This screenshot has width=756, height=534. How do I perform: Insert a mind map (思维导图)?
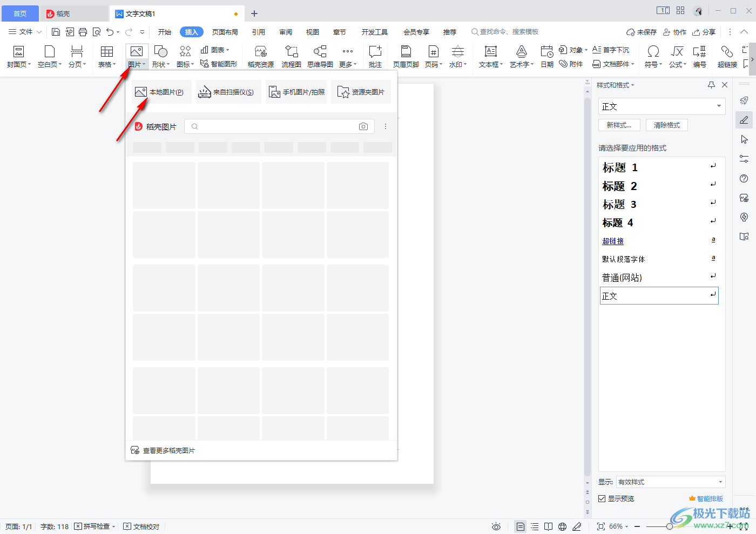click(x=320, y=57)
